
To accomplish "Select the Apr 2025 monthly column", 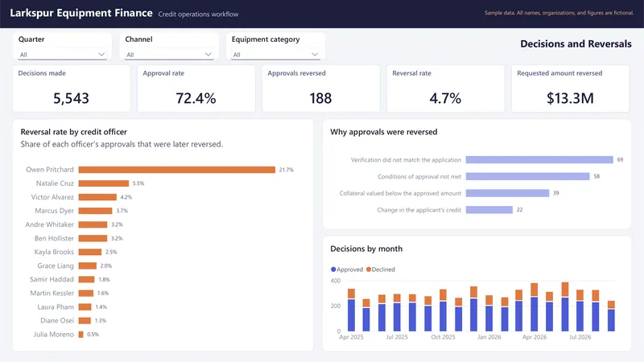I will (x=351, y=310).
